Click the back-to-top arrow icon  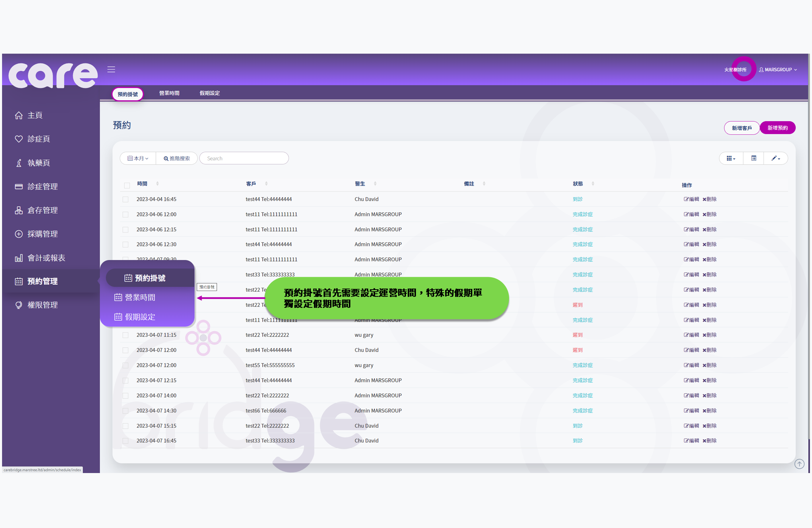pos(800,464)
